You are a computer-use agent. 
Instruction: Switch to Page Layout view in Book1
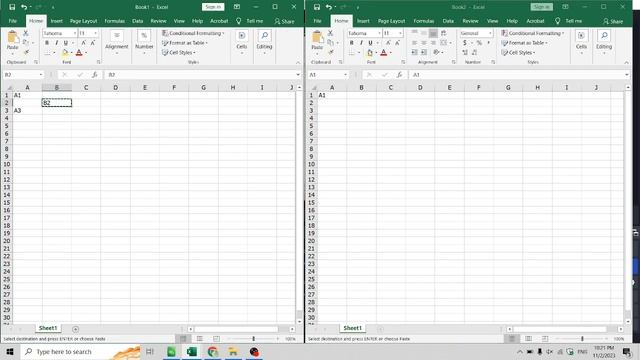[x=200, y=339]
